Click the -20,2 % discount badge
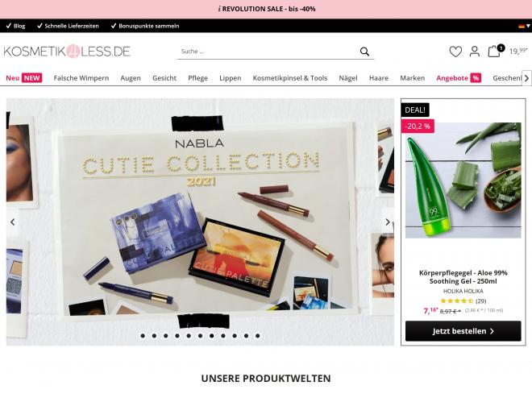 (418, 126)
